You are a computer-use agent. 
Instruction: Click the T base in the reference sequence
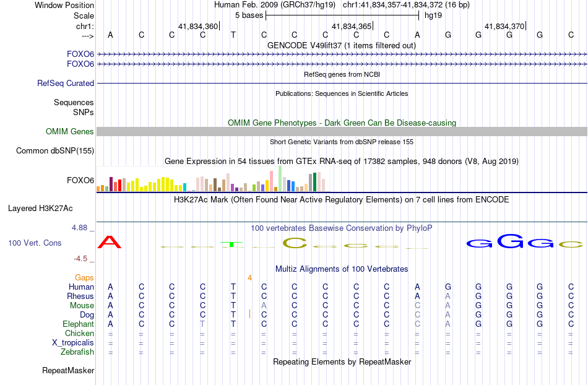pos(233,35)
